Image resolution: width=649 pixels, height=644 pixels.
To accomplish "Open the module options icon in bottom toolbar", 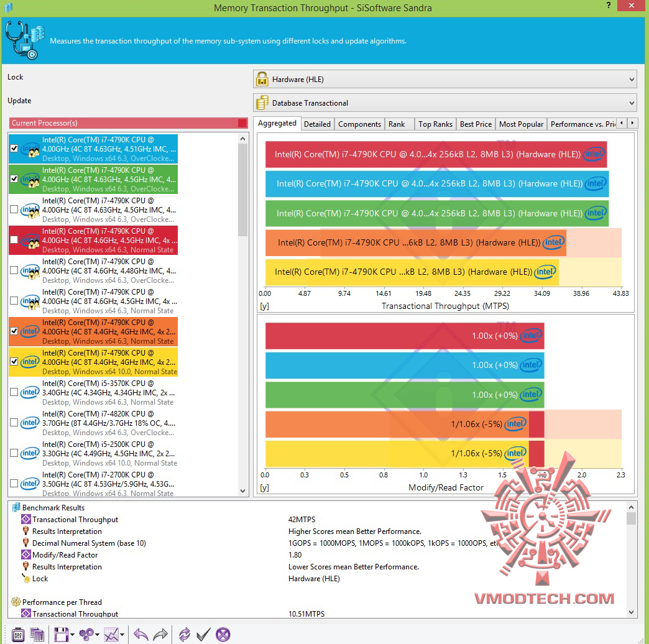I will [18, 635].
